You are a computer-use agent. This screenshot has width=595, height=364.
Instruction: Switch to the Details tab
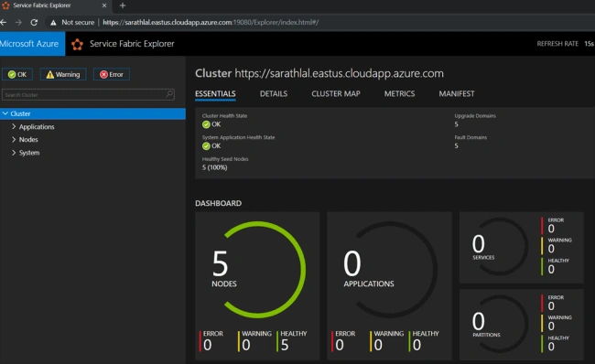point(274,93)
